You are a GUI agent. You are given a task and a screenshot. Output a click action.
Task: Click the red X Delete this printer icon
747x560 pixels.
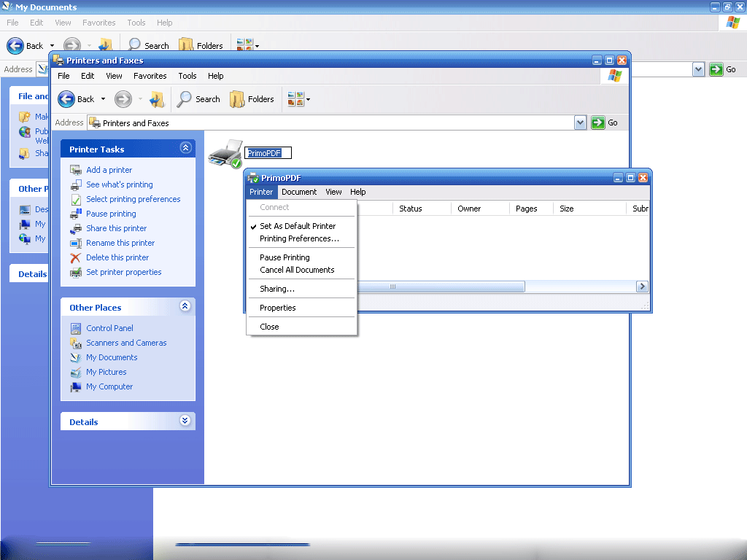(x=76, y=257)
